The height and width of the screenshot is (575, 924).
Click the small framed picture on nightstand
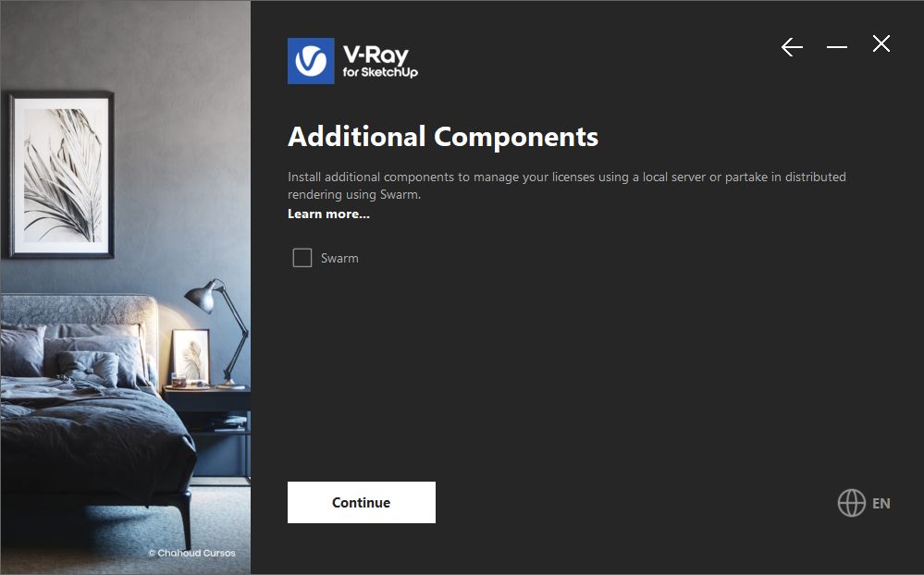(191, 358)
